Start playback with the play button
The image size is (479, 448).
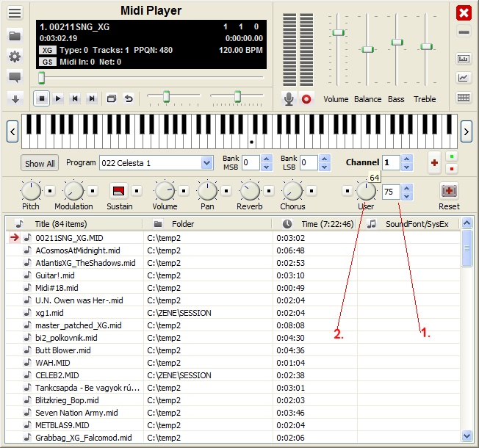pyautogui.click(x=58, y=98)
